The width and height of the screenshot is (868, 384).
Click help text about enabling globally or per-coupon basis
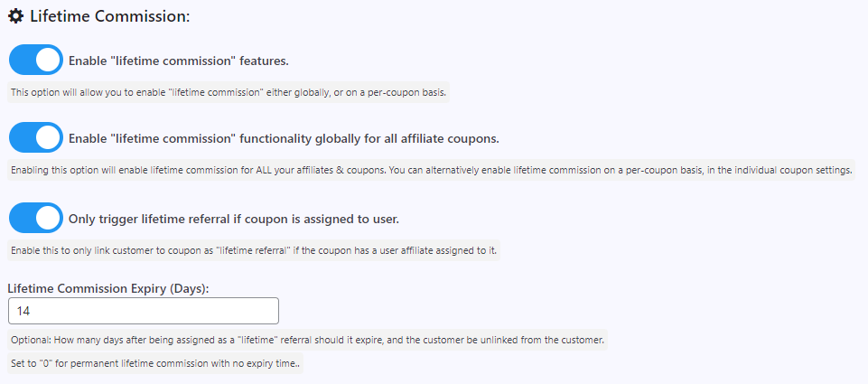click(229, 92)
